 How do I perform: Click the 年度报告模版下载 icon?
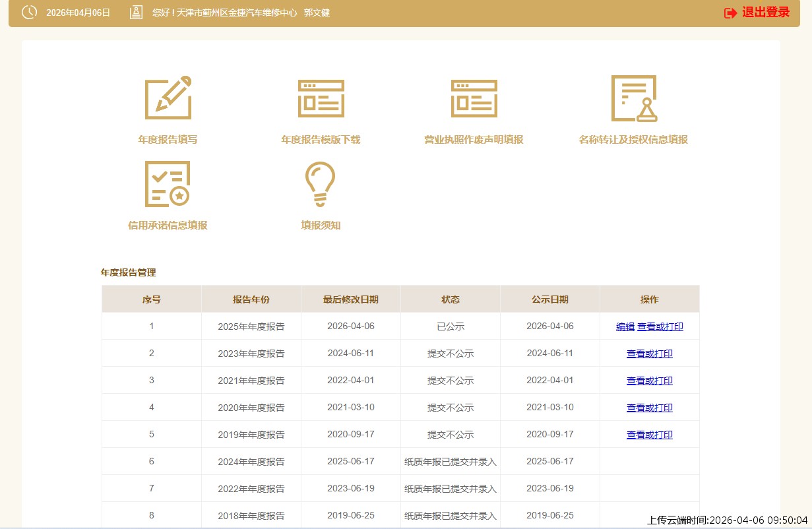coord(321,98)
